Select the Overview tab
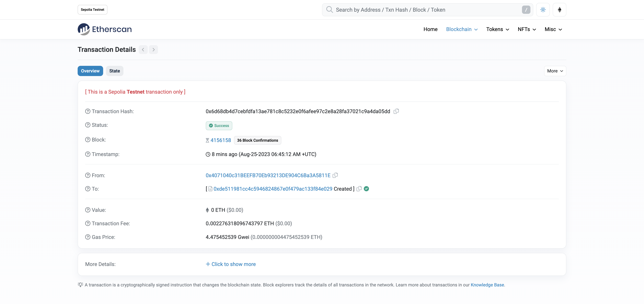644x304 pixels. (x=90, y=71)
